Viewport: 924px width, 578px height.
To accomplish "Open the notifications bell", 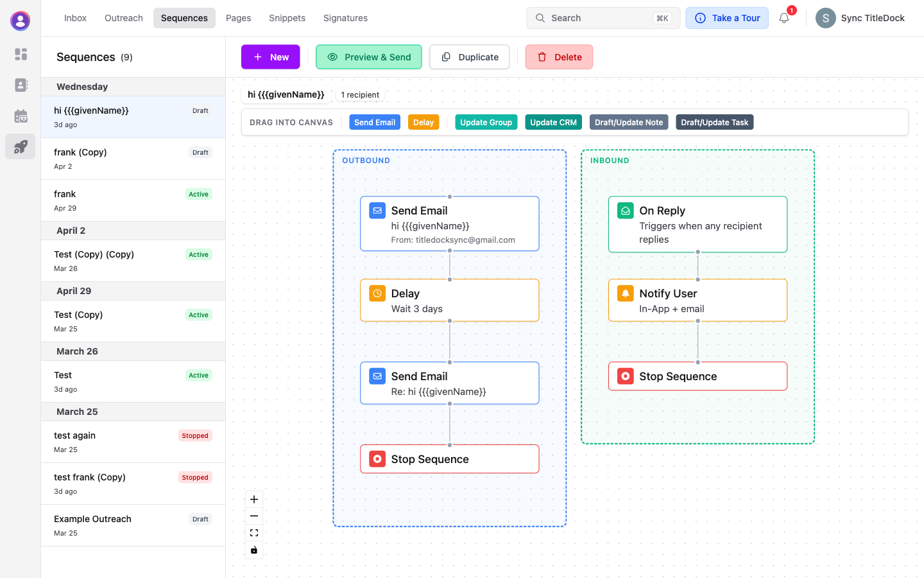I will click(784, 18).
